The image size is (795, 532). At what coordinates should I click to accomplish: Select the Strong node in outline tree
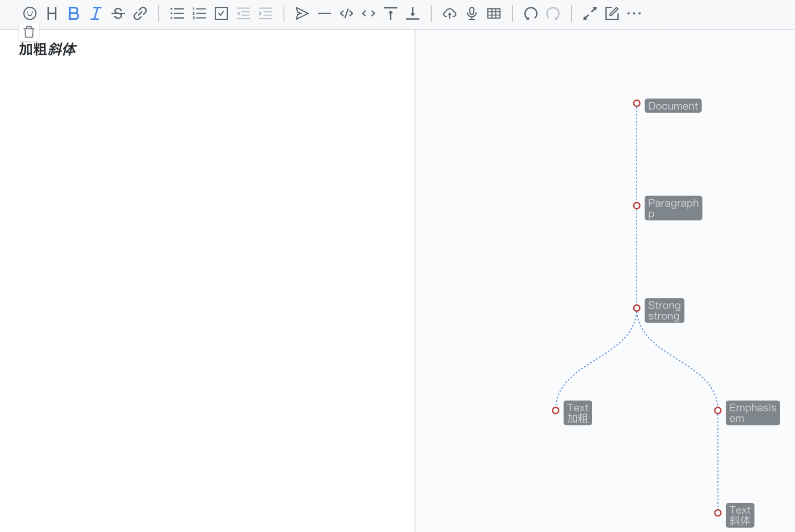[664, 310]
